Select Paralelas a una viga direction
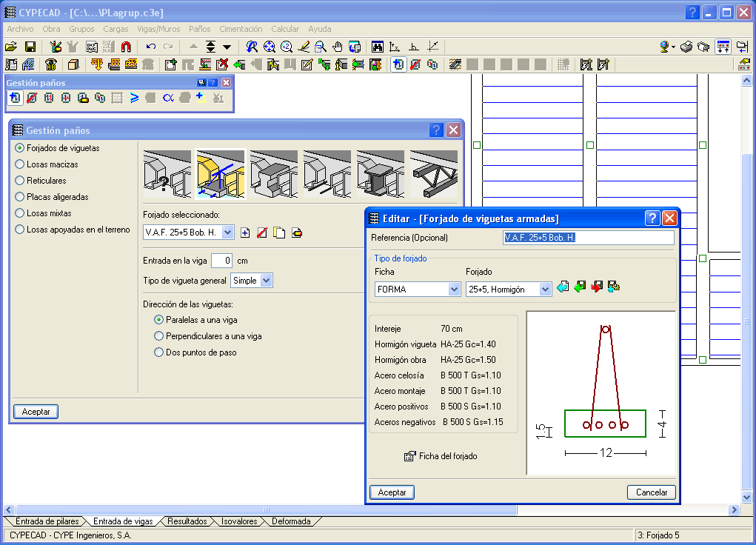756x545 pixels. (x=195, y=320)
